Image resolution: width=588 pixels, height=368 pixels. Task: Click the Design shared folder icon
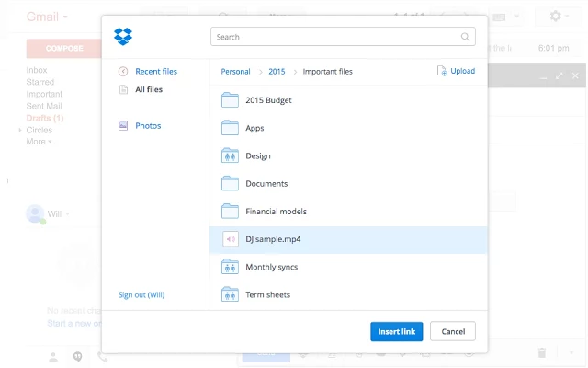pyautogui.click(x=230, y=155)
